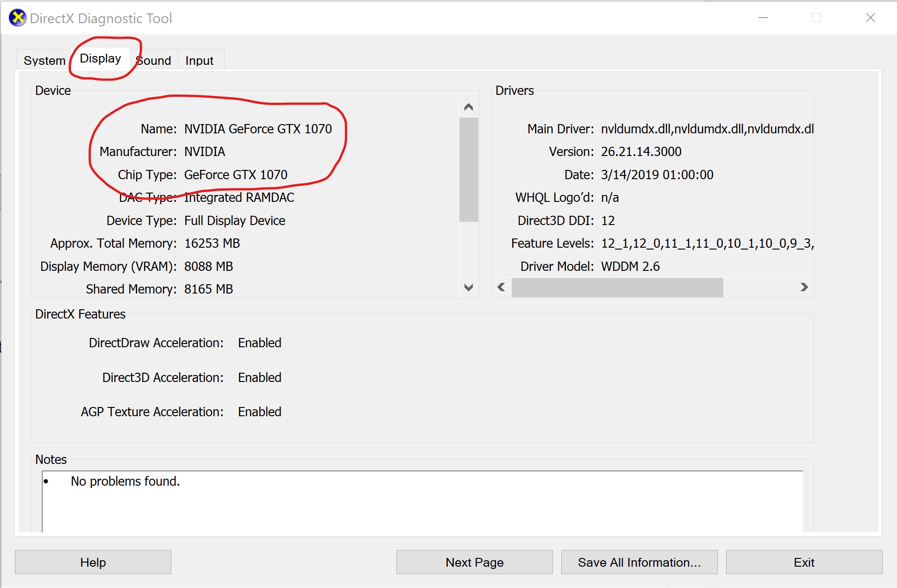Click the AGP Texture Acceleration Enabled value
The image size is (897, 588).
tap(260, 412)
